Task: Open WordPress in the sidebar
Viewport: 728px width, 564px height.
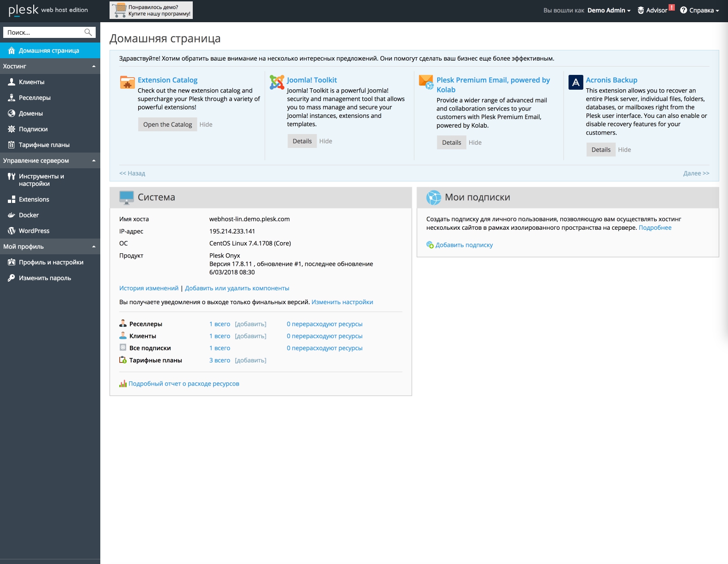Action: pyautogui.click(x=34, y=231)
